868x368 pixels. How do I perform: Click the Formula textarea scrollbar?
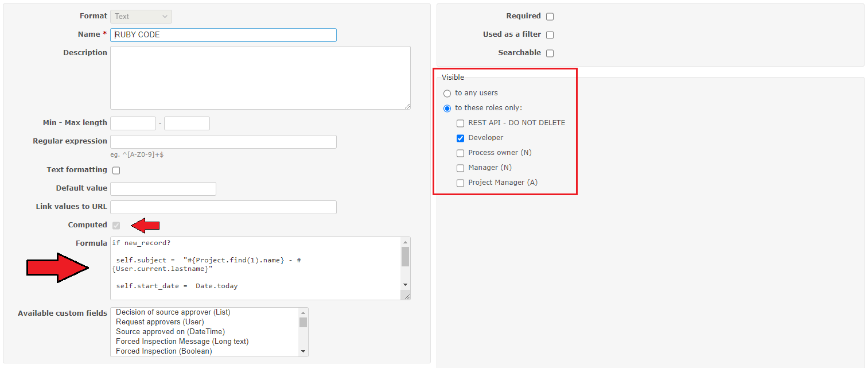pos(406,267)
